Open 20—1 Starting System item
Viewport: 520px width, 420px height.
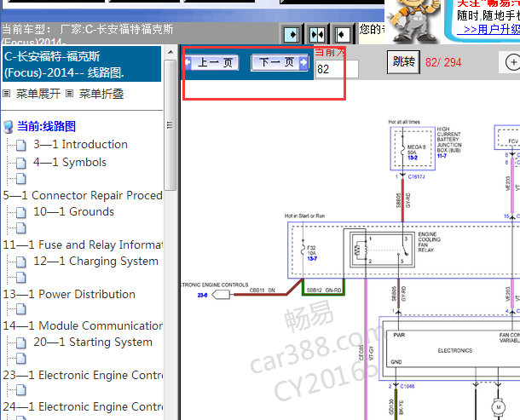[93, 342]
